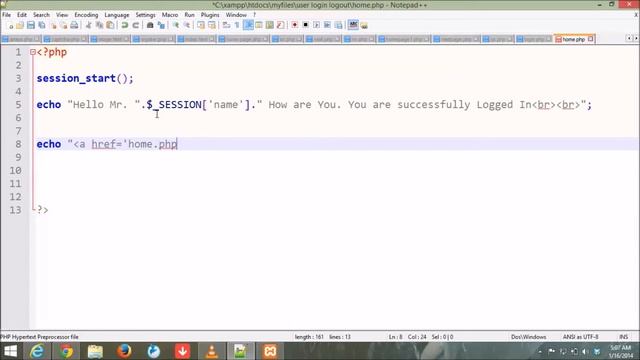Screen dimensions: 640x360
Task: Open the Edit menu
Action: [x=22, y=15]
